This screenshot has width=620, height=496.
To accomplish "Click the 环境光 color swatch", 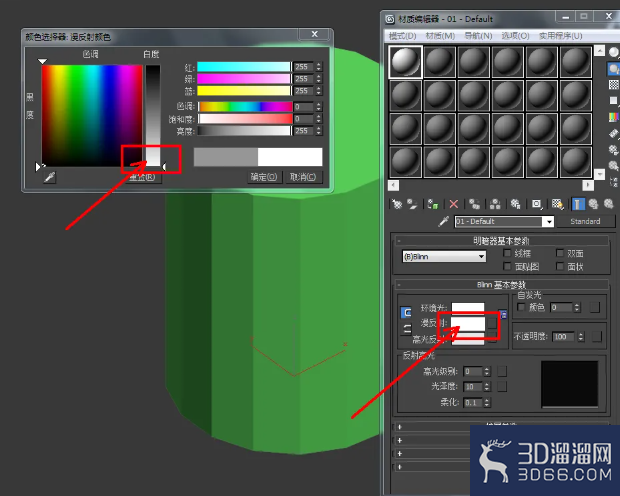I will [x=468, y=307].
